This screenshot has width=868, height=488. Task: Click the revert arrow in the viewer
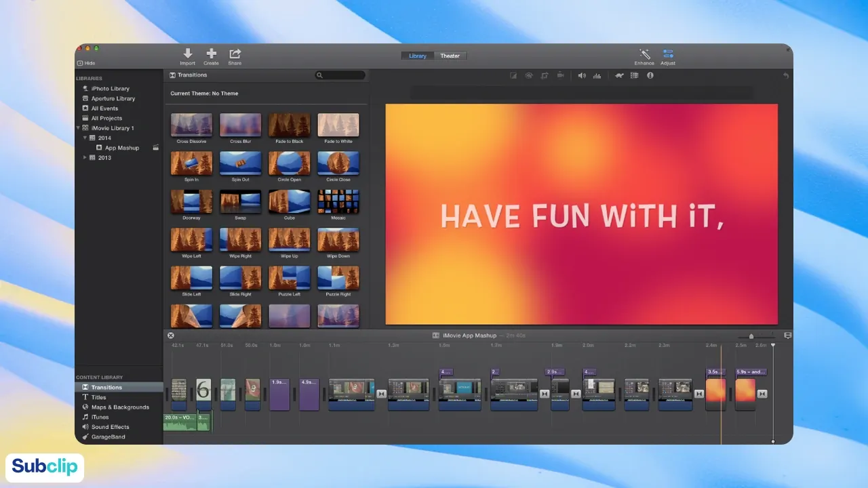(x=786, y=76)
